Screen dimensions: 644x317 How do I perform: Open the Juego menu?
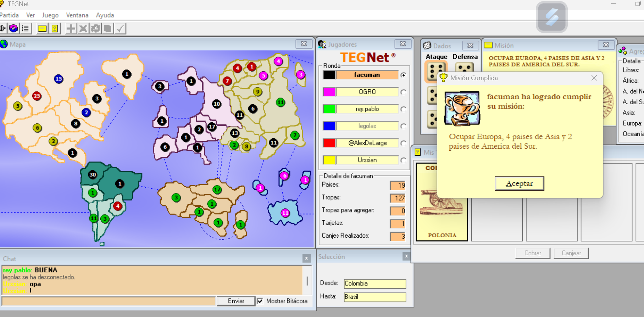coord(50,15)
